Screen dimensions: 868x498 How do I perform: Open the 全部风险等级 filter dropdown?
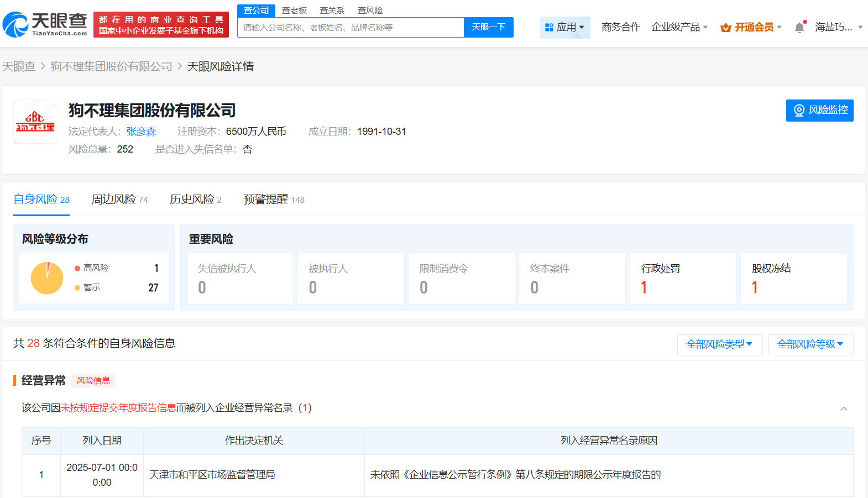point(811,344)
